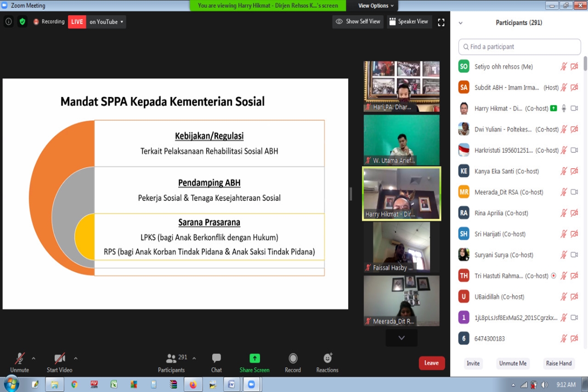Collapse the Participants panel chevron
This screenshot has height=392, width=588.
pyautogui.click(x=460, y=23)
